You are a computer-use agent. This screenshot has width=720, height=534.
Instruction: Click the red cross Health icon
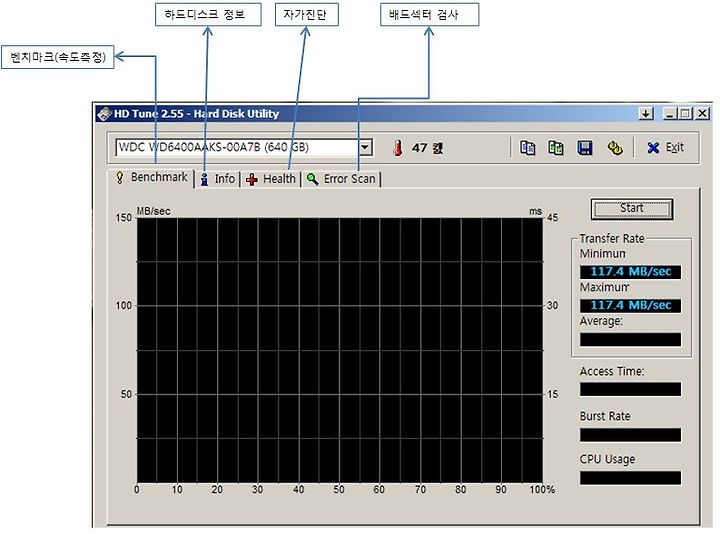click(x=252, y=180)
